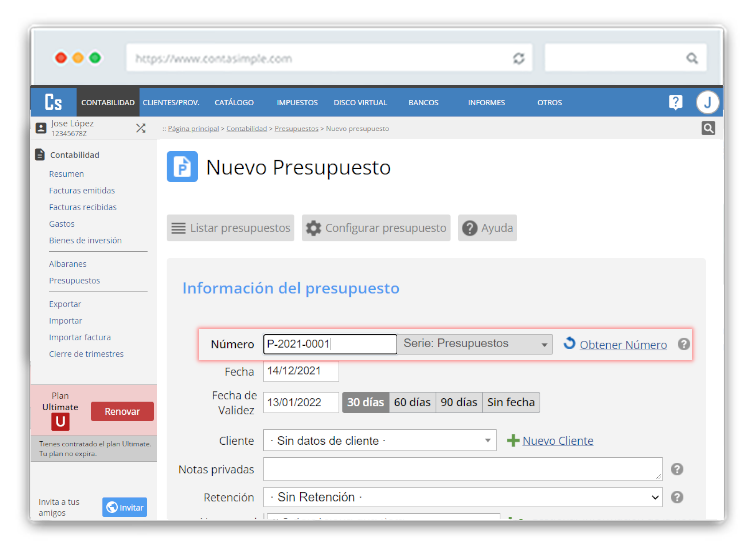The width and height of the screenshot is (750, 552).
Task: Click the Contabilidad sidebar heading
Action: (x=75, y=155)
